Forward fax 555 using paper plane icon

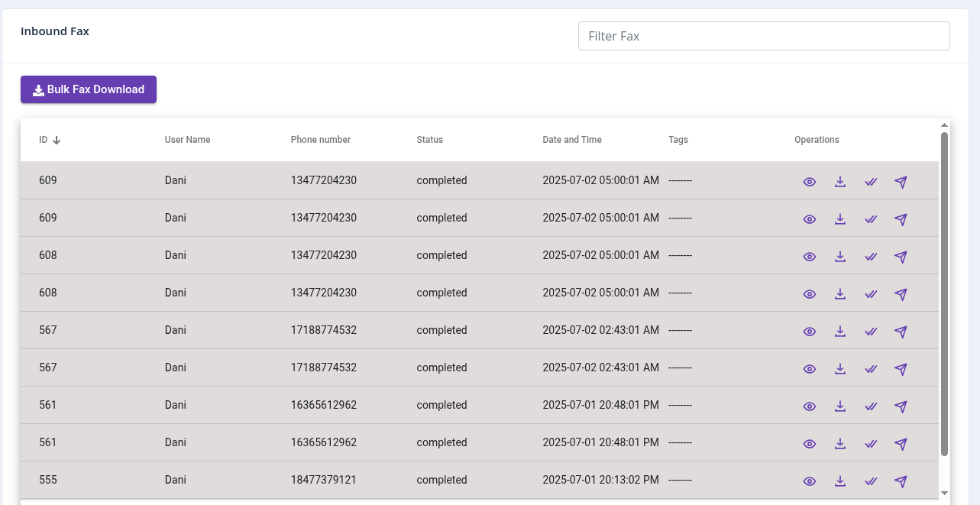[x=901, y=481]
